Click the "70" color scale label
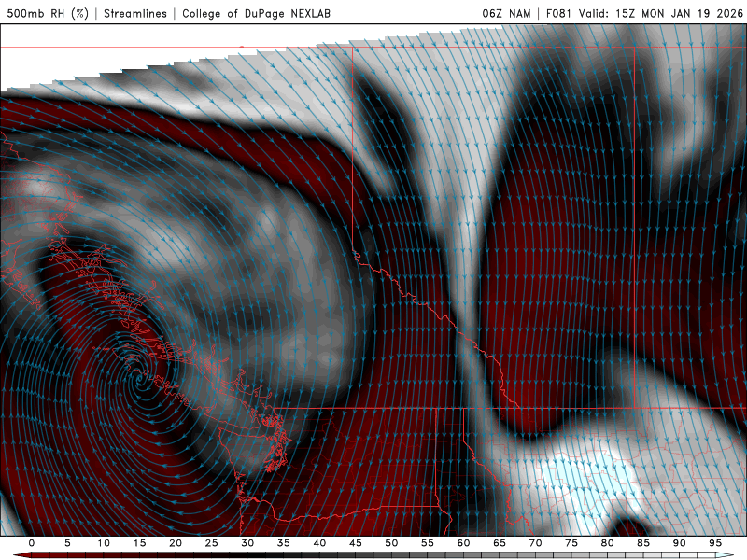Image resolution: width=747 pixels, height=560 pixels. (x=535, y=543)
